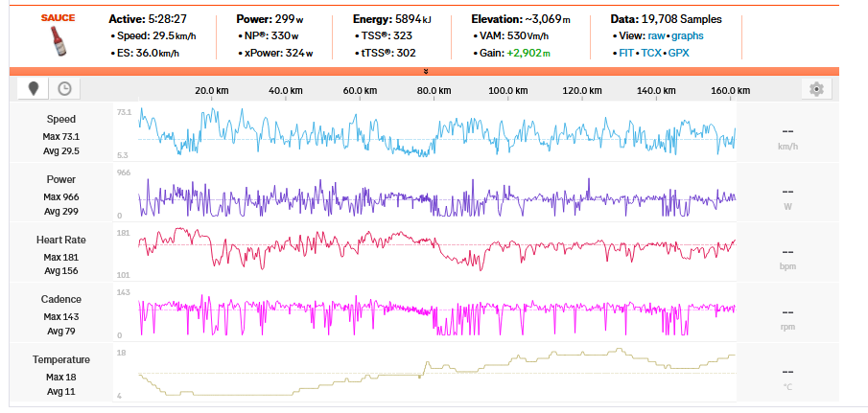Screen dimensions: 868x413
Task: Click the Speed graph label
Action: pyautogui.click(x=61, y=119)
